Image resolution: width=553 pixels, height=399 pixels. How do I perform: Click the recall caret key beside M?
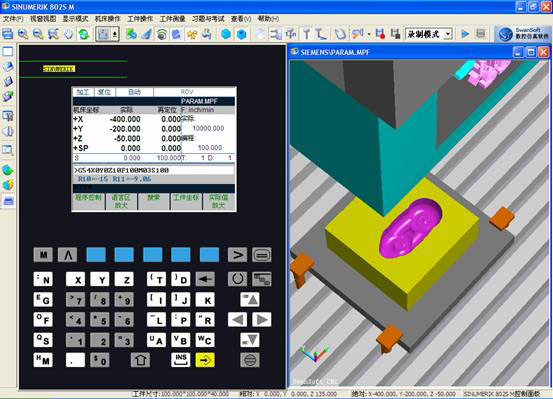[67, 255]
